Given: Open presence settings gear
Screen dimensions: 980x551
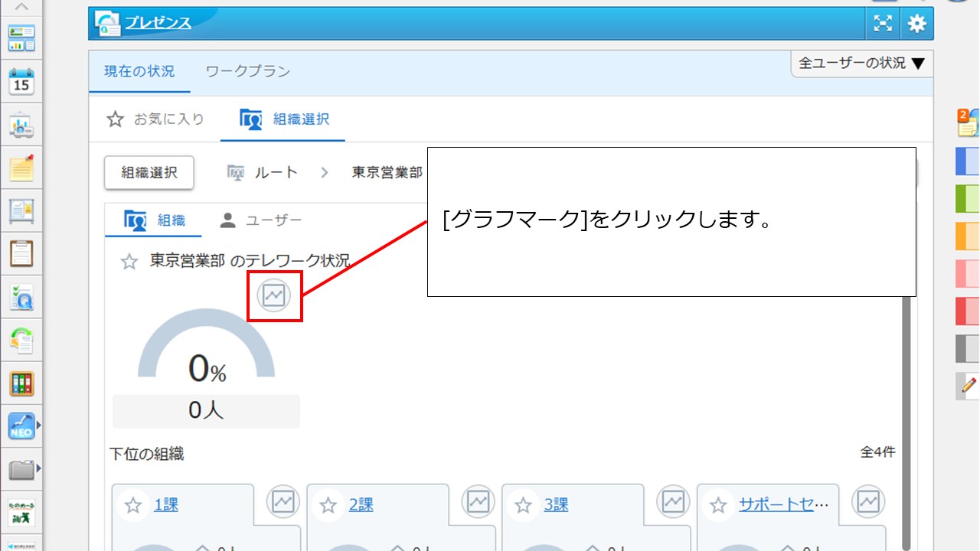Looking at the screenshot, I should 916,24.
